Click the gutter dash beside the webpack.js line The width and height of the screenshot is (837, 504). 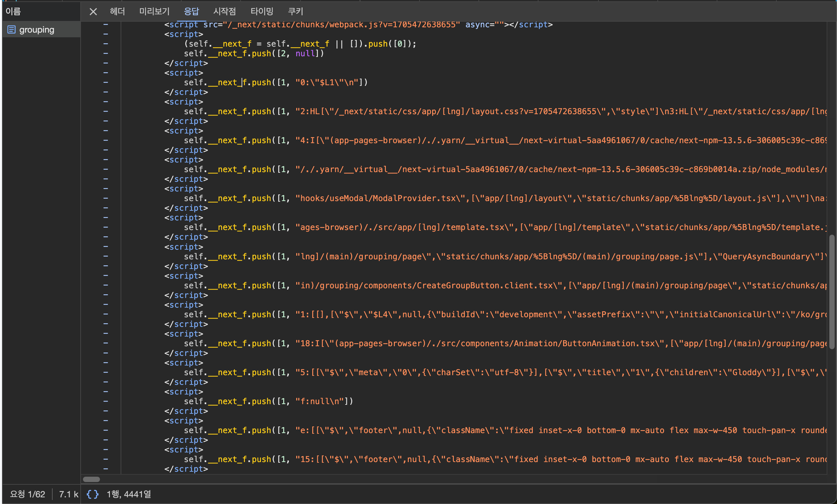(x=106, y=24)
